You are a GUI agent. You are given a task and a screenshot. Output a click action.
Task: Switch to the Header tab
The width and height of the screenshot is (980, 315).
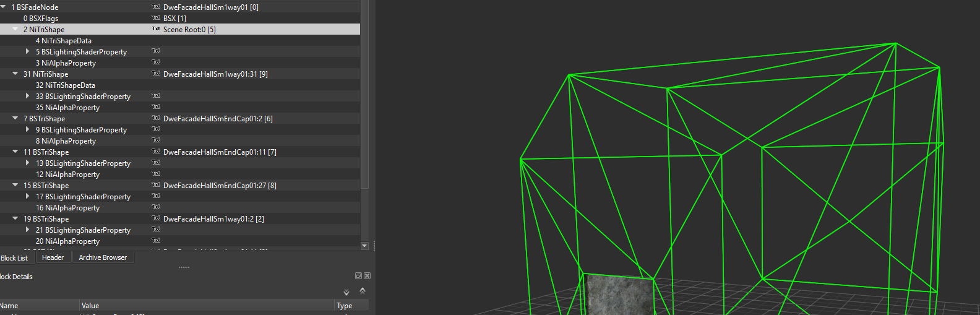[53, 257]
